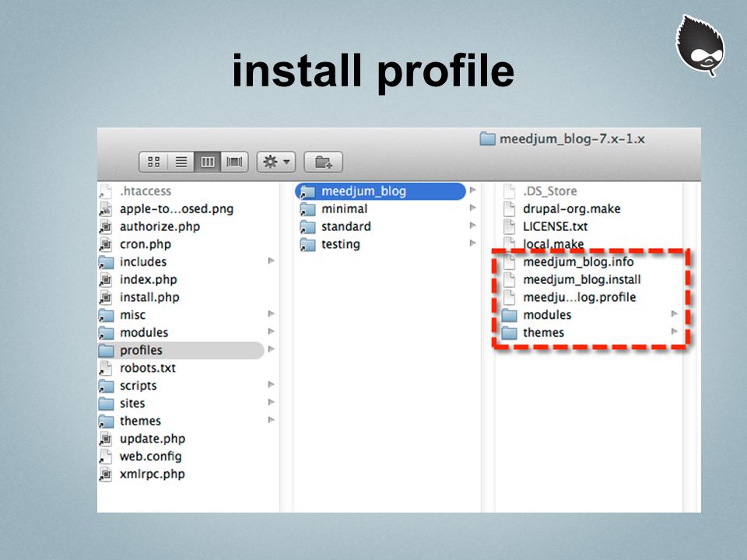Expand third-column modules folder arrow
This screenshot has width=747, height=560.
[x=675, y=313]
